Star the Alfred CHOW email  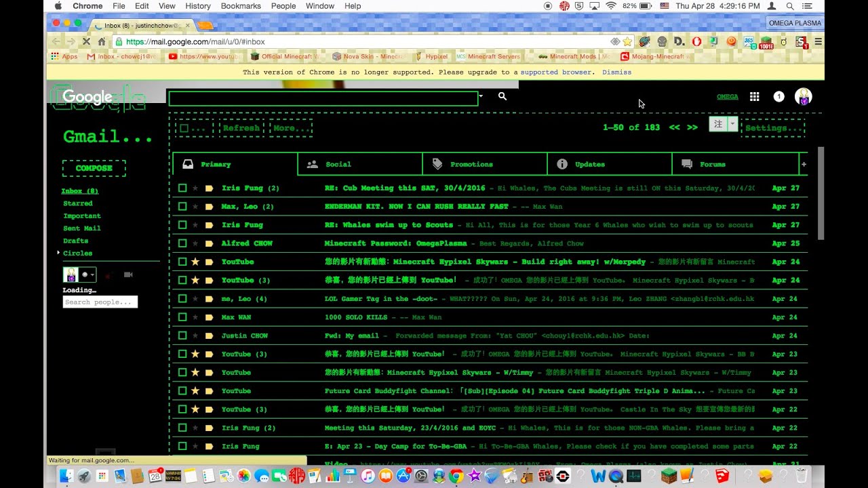(195, 243)
